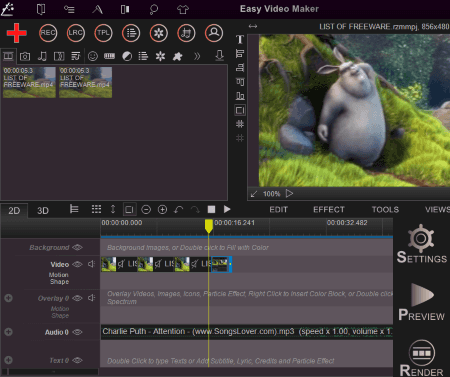Toggle the Video track eye visibility

pyautogui.click(x=77, y=264)
